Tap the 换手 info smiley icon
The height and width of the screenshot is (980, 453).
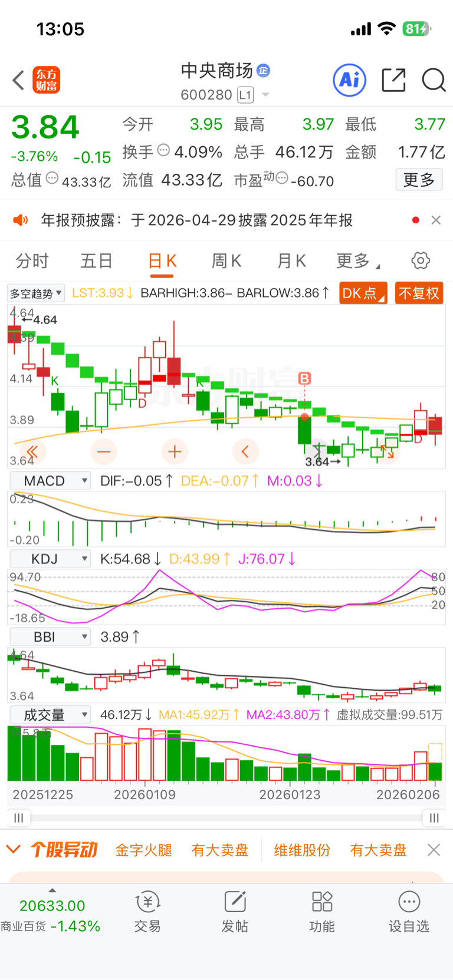[163, 150]
